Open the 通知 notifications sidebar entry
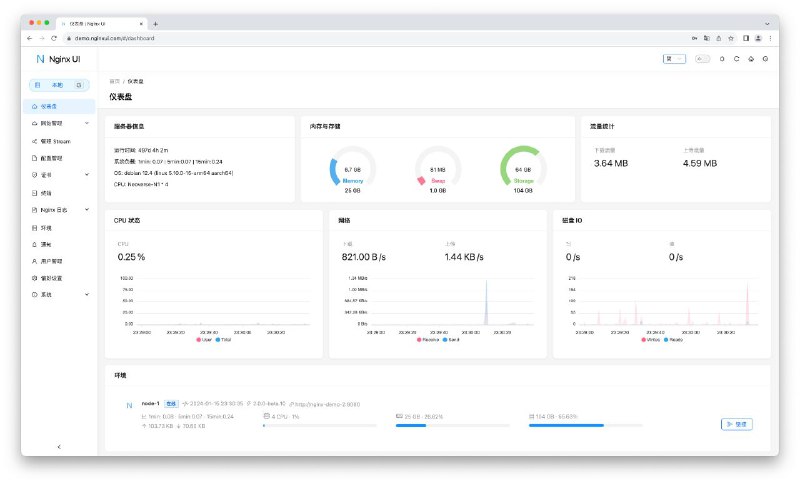 click(59, 244)
